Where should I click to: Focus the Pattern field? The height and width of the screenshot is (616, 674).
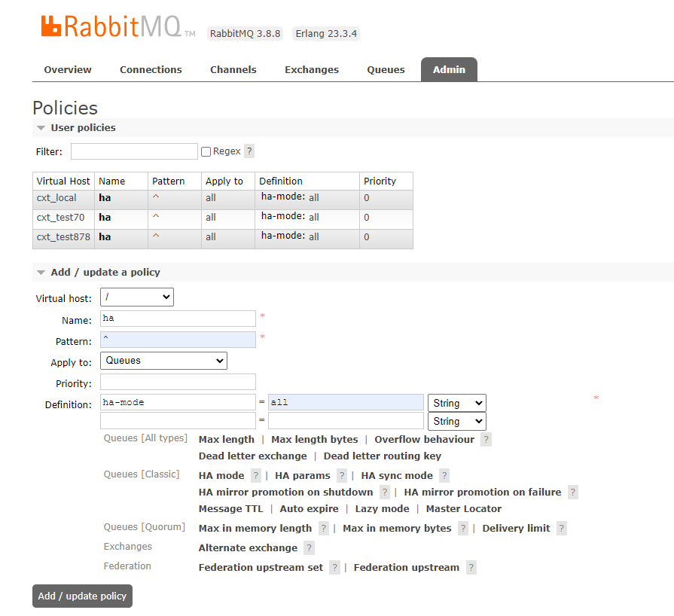pos(178,340)
